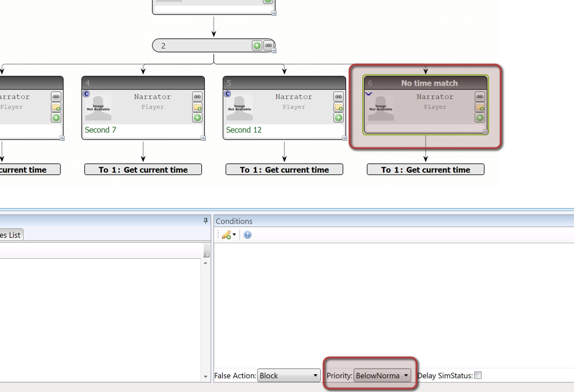Click the green add icon in node 5
Image resolution: width=574 pixels, height=392 pixels.
coord(339,118)
